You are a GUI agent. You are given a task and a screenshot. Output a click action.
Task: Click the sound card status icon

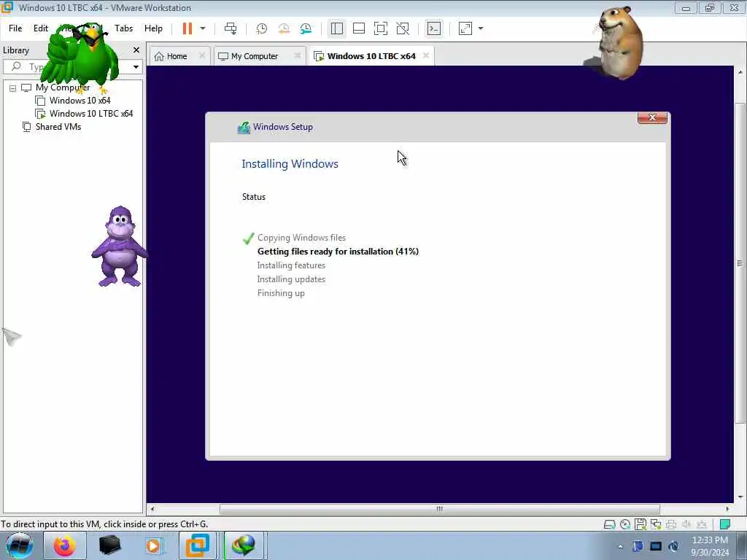(686, 524)
